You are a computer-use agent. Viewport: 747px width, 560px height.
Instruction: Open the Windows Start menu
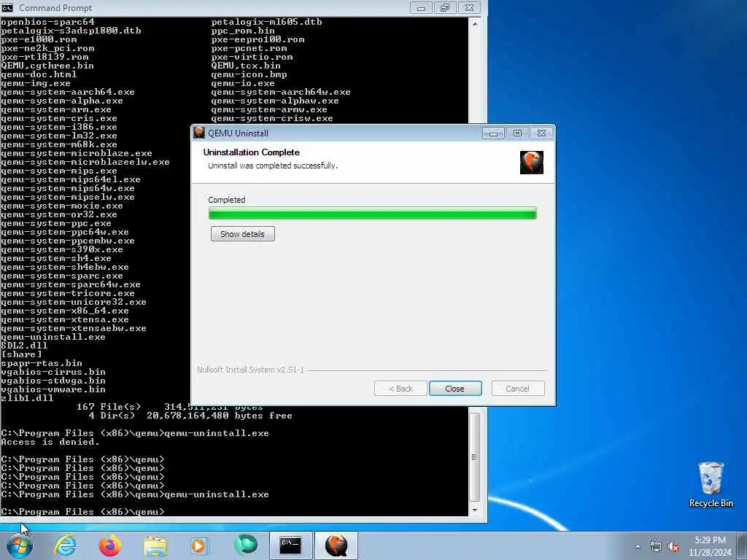(x=20, y=545)
